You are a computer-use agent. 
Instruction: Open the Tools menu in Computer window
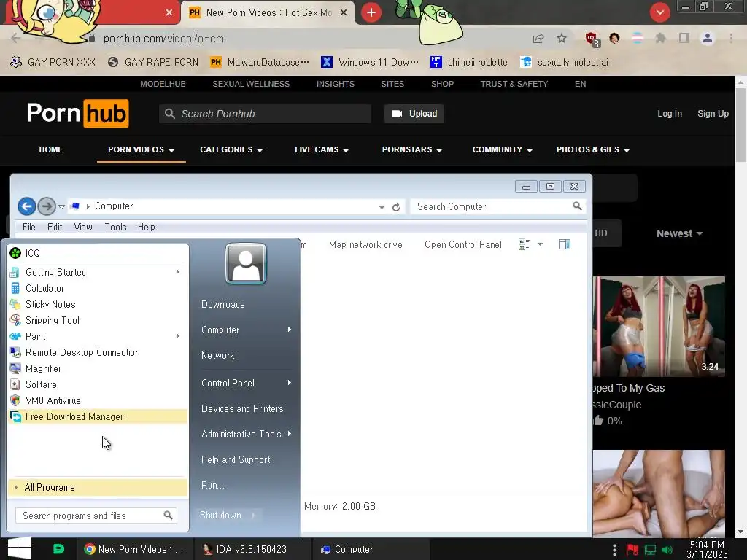(x=116, y=227)
